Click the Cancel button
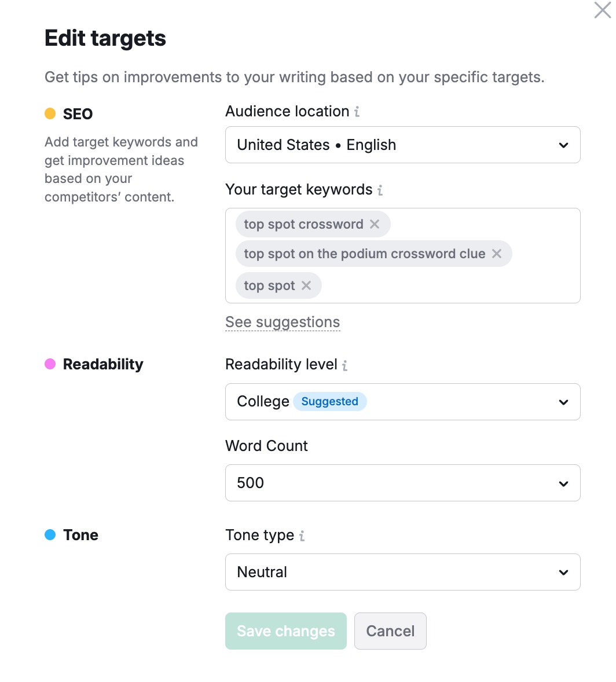The image size is (616, 682). [x=390, y=631]
